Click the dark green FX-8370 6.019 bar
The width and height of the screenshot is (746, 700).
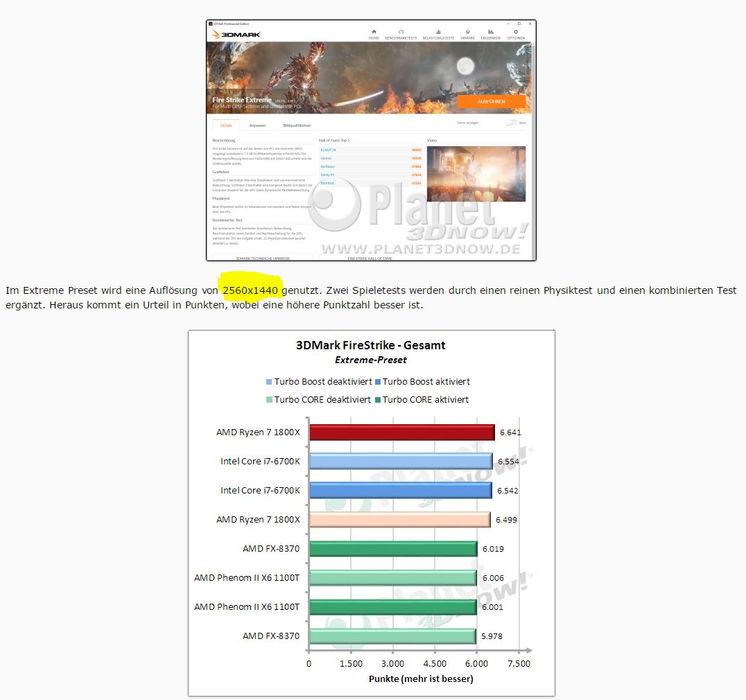393,549
